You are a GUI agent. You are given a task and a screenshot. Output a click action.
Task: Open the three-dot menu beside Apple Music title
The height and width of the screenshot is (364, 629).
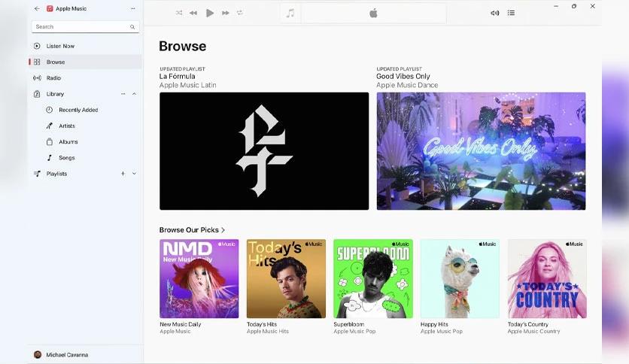pos(132,8)
